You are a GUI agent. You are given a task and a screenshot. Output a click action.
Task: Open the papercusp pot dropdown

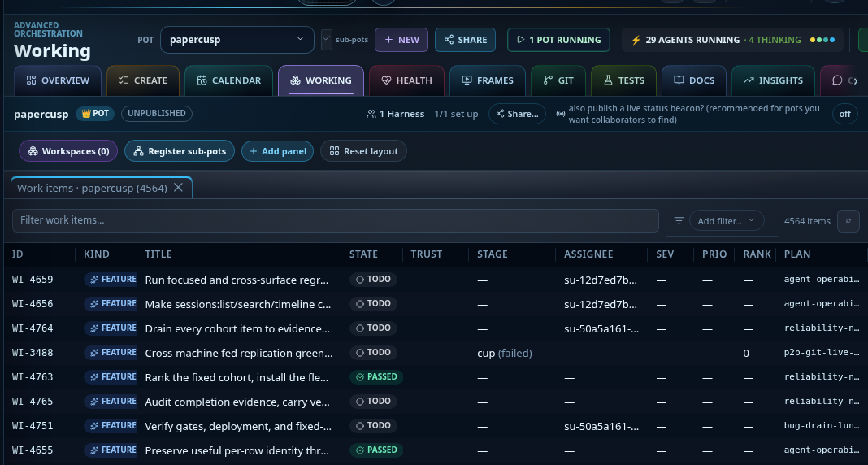(237, 40)
